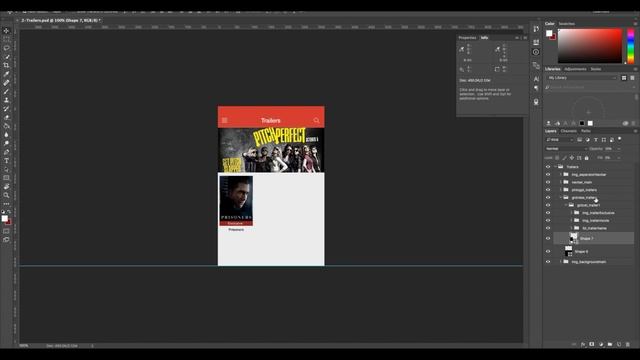Select the Healing Brush tool
Screen dimensions: 640x360
6,83
